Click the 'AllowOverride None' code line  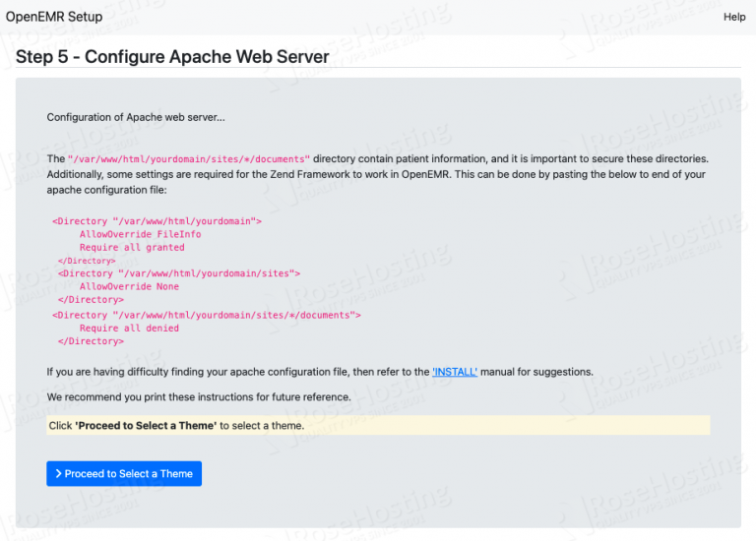[x=129, y=287]
